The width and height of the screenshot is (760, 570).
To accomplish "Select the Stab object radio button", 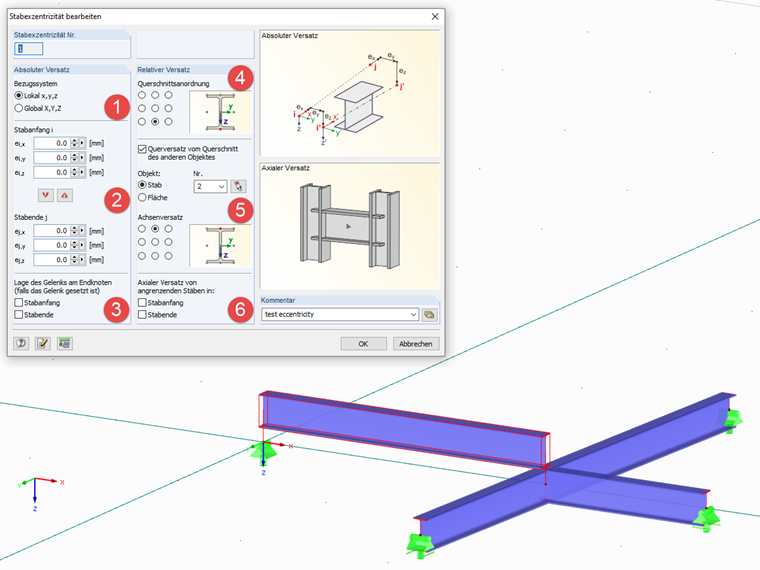I will [x=142, y=185].
